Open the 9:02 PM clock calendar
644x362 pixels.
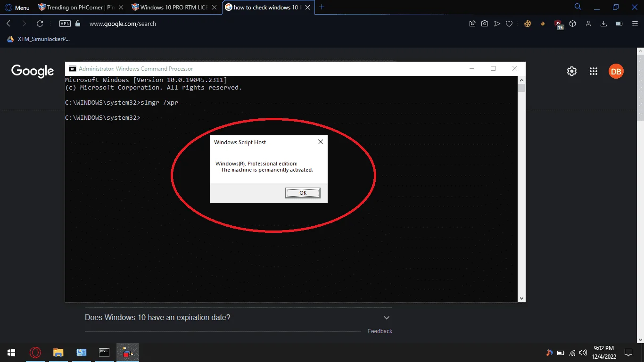603,353
